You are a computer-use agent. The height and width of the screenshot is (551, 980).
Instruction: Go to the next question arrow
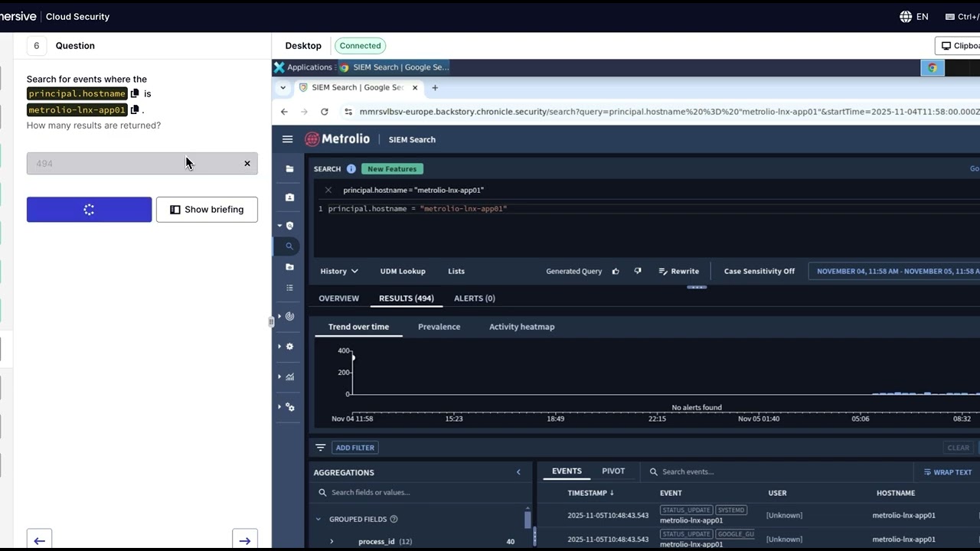(x=245, y=540)
